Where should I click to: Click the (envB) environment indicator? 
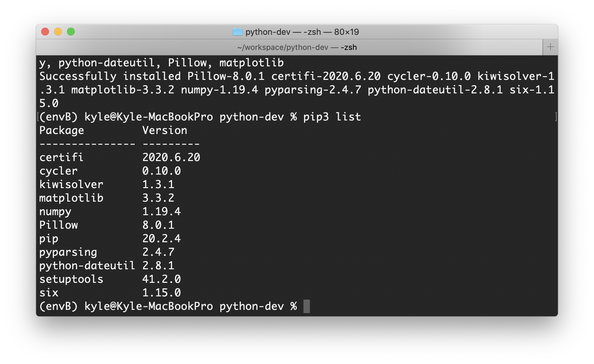(58, 306)
